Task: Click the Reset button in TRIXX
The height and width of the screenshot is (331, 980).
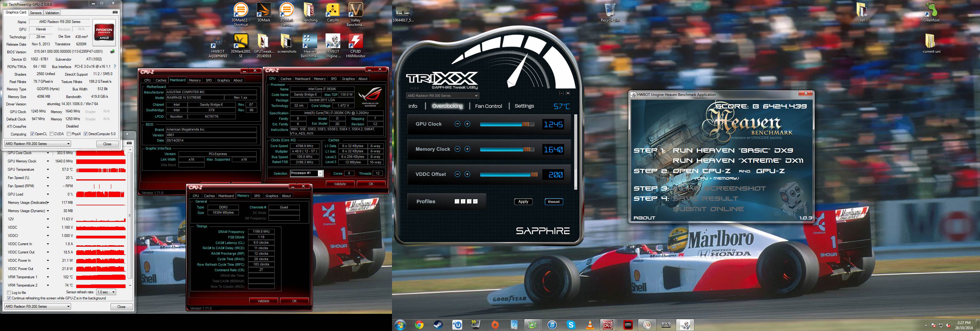Action: (x=553, y=201)
